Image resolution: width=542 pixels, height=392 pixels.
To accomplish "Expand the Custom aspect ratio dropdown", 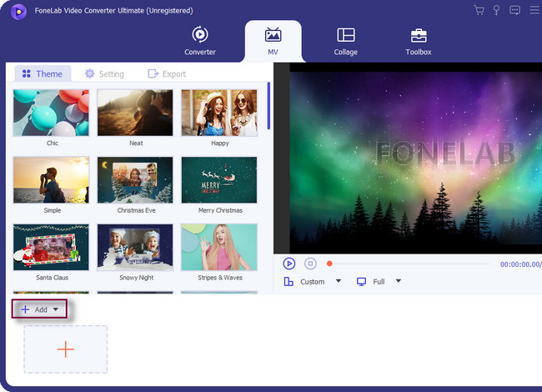I will click(339, 281).
